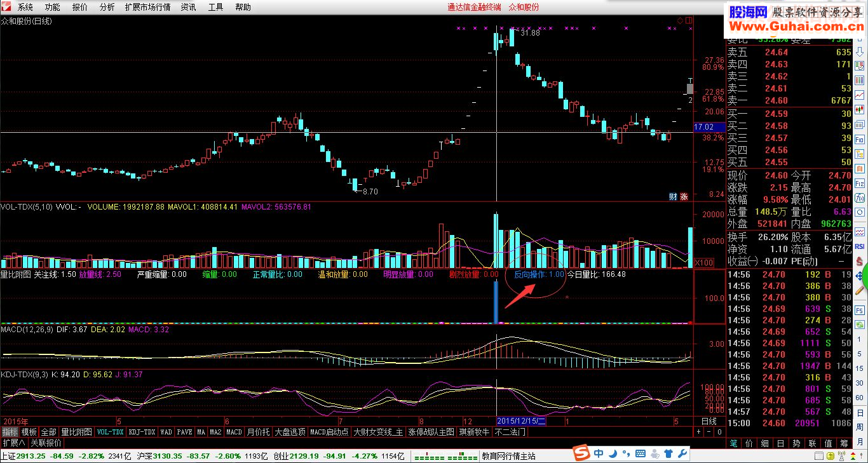Switch to the 势 trend tab

[x=796, y=443]
